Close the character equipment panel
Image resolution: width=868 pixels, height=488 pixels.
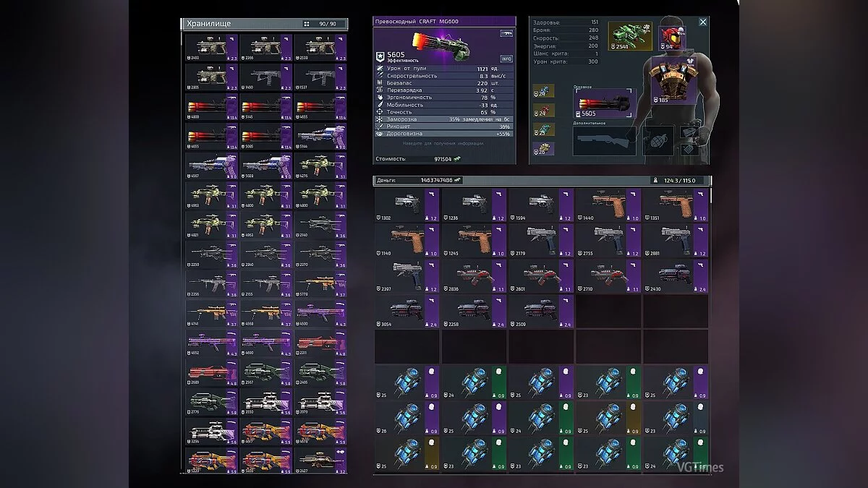702,22
